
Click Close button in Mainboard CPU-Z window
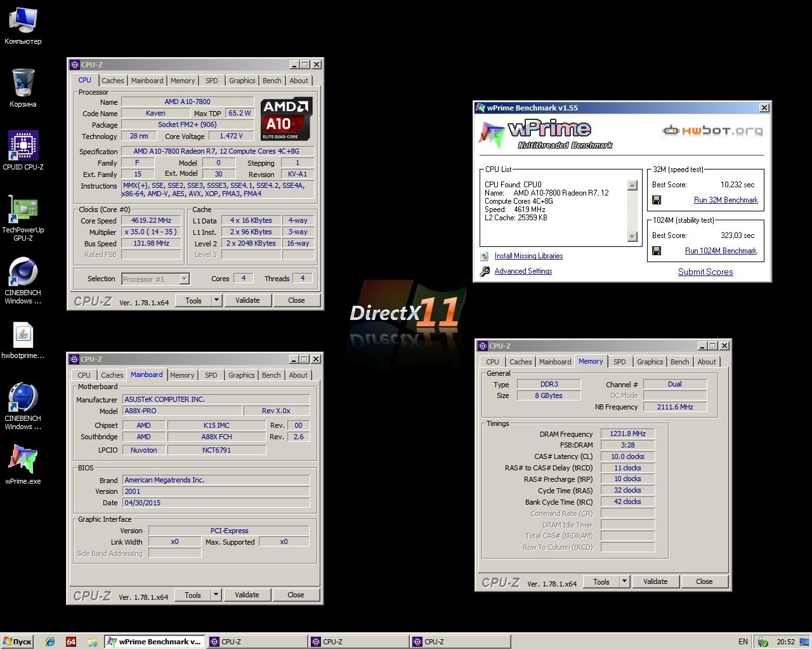tap(296, 595)
